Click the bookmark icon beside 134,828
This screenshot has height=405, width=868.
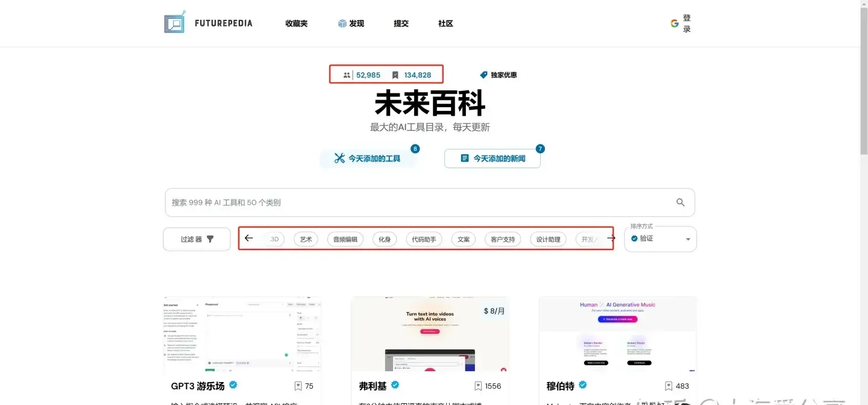coord(395,75)
